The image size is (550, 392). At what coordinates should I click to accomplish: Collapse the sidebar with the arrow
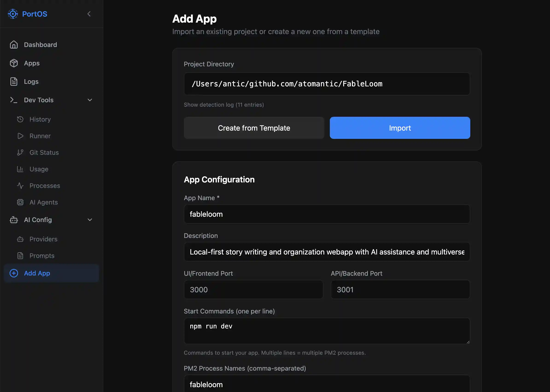[89, 14]
